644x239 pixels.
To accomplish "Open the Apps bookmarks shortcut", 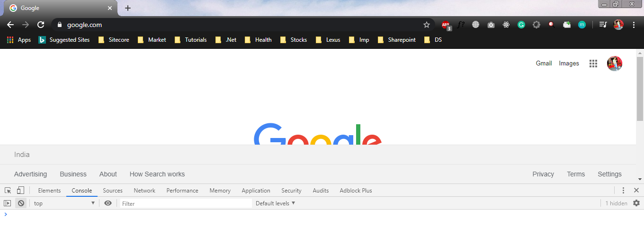I will tap(19, 40).
